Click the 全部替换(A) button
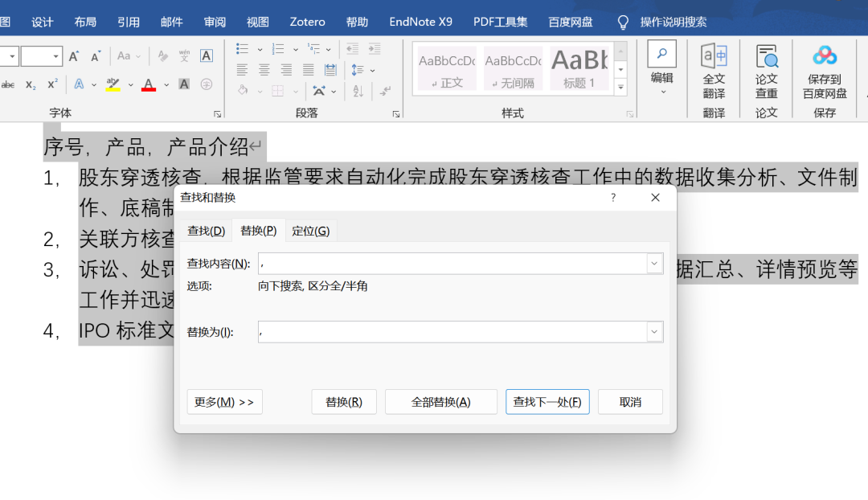Image resolution: width=868 pixels, height=500 pixels. click(x=441, y=402)
